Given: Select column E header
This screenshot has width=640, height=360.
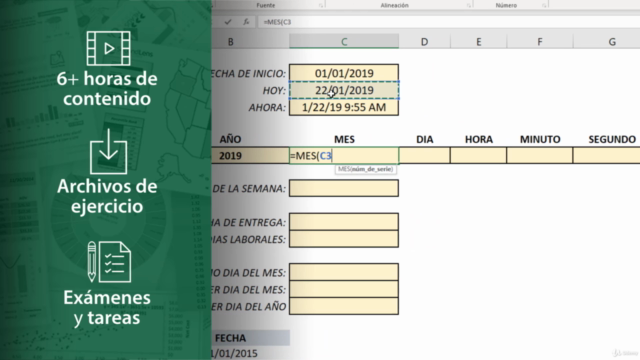Looking at the screenshot, I should pos(478,42).
